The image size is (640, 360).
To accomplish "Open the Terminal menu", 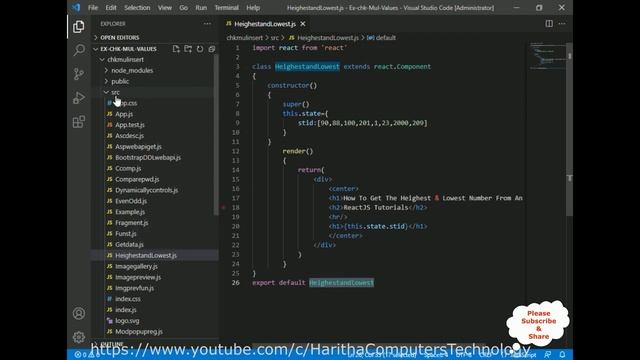I will [x=227, y=8].
